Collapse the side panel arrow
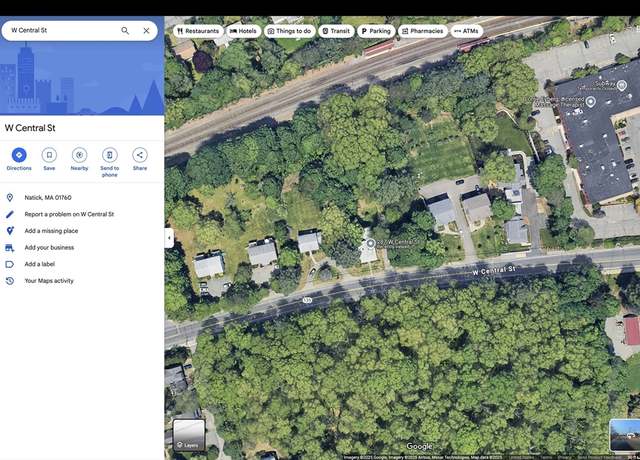This screenshot has width=640, height=460. (169, 238)
